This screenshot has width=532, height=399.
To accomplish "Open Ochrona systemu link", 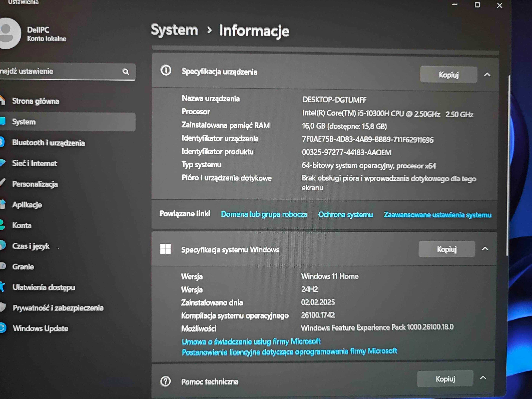I will coord(345,214).
